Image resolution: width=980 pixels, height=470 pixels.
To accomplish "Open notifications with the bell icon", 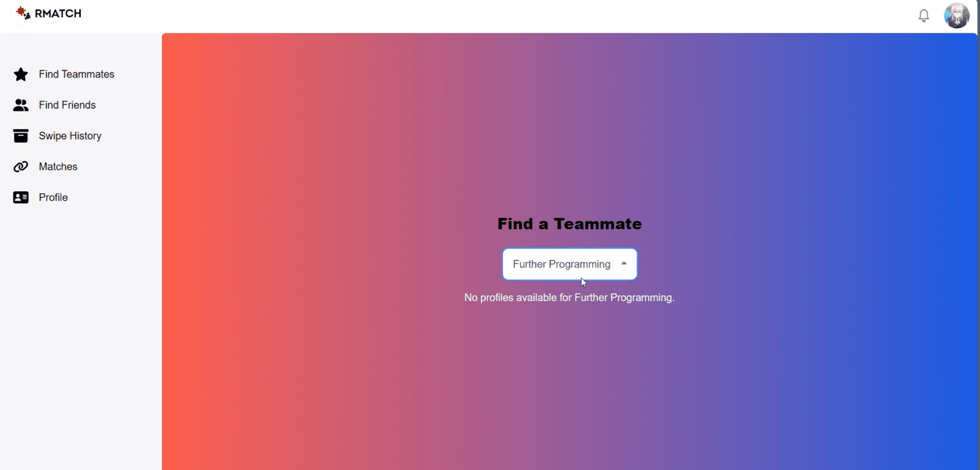I will coord(924,15).
